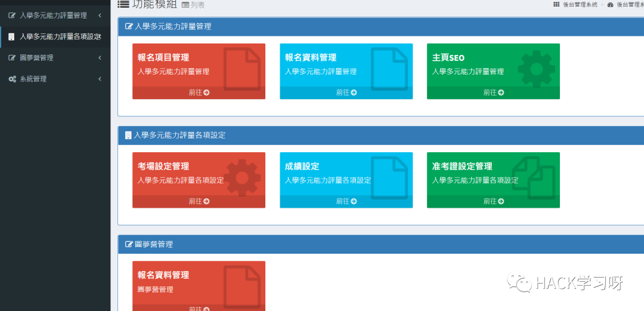Viewport: 644px width, 311px height.
Task: Open 入學多元能力評量管理 sidebar menu
Action: [x=55, y=16]
